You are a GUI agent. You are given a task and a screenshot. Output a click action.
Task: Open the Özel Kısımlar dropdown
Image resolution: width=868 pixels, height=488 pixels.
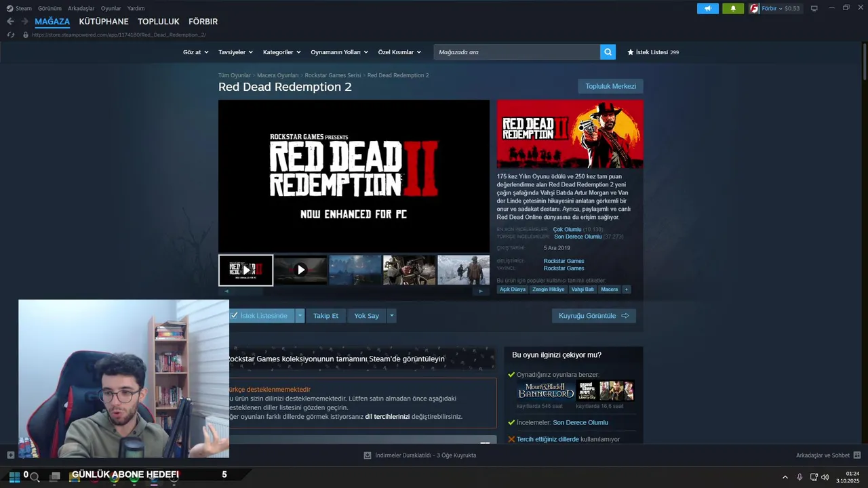tap(399, 52)
